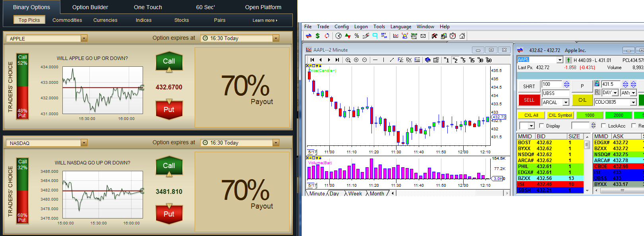Click the red SELL button
The image size is (644, 236).
point(529,100)
